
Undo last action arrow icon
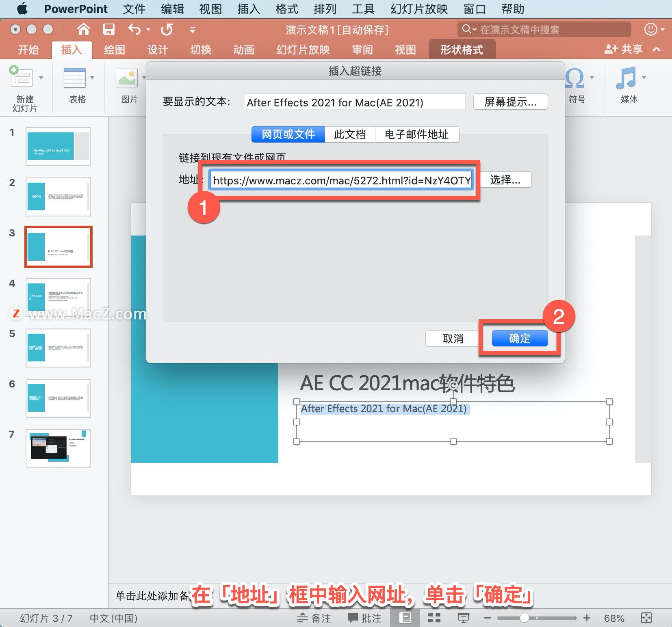[x=134, y=29]
